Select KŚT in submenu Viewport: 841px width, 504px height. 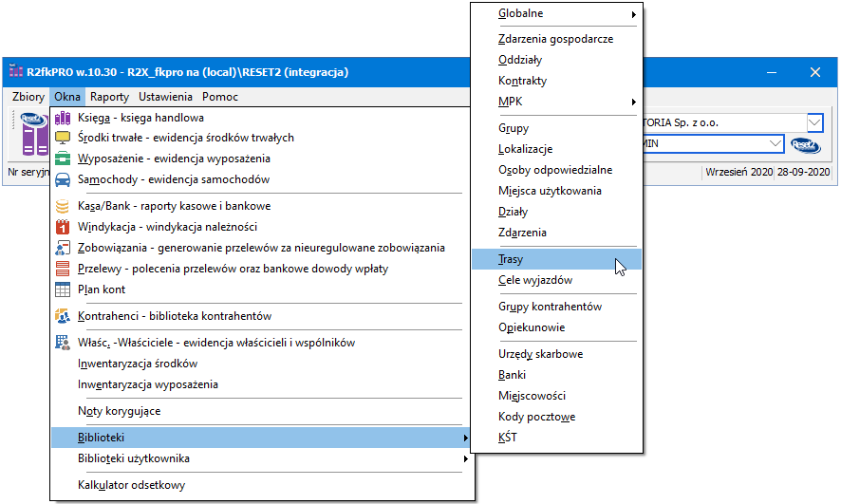pos(556,439)
